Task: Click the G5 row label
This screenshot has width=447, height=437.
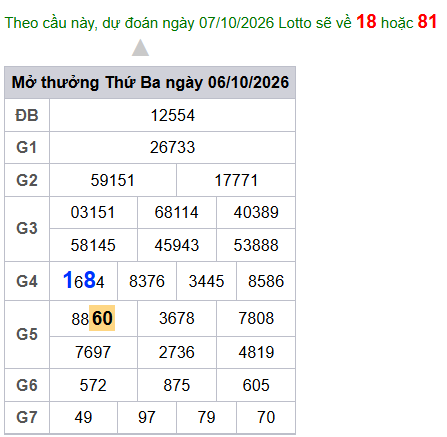Action: pos(27,334)
